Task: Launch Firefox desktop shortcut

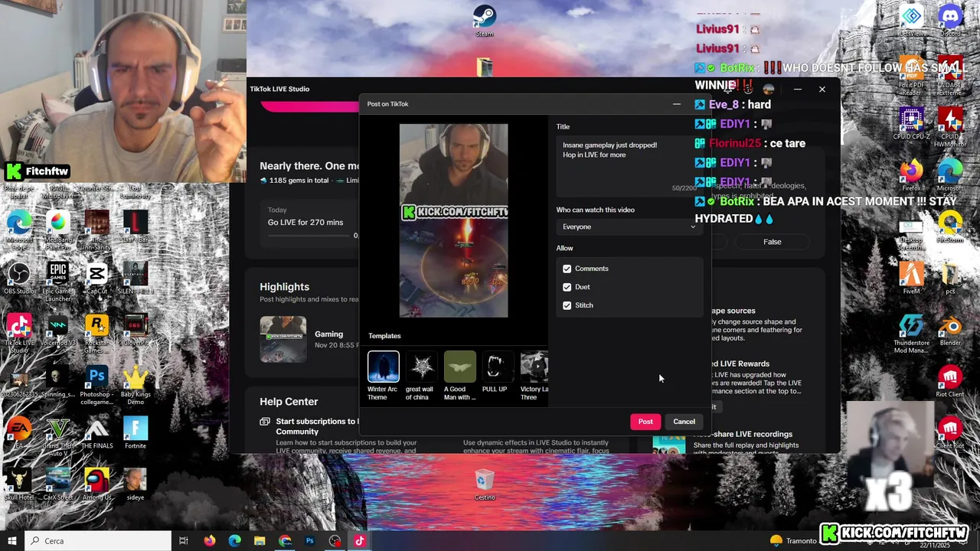Action: tap(911, 176)
